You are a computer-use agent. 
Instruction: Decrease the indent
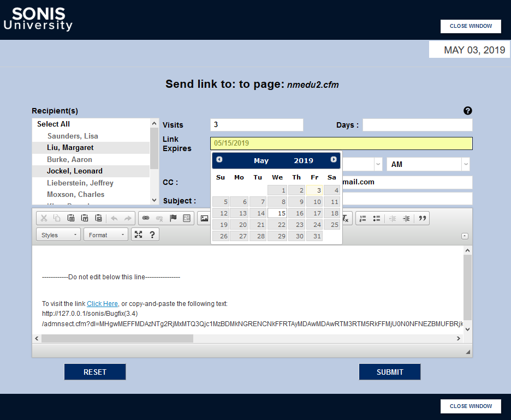pyautogui.click(x=393, y=218)
